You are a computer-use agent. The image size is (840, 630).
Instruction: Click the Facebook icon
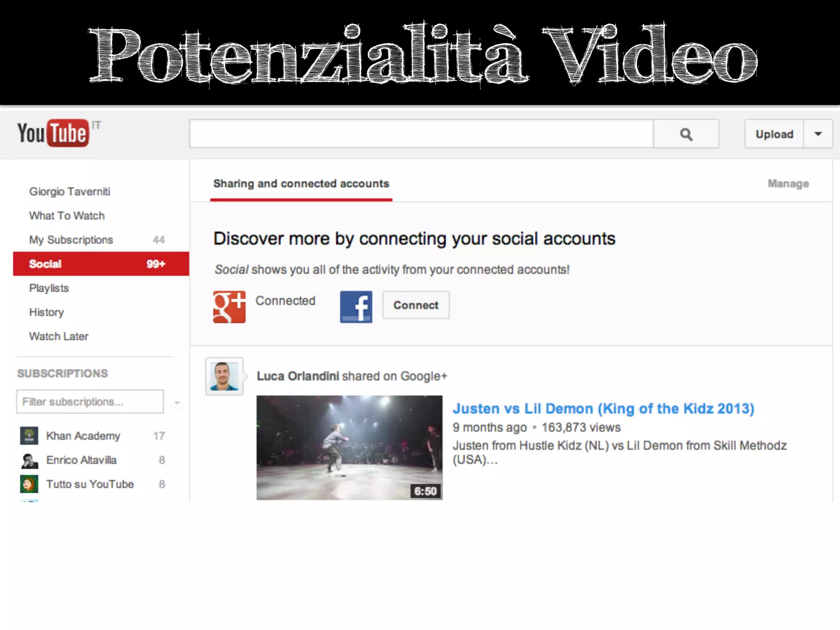click(x=356, y=307)
